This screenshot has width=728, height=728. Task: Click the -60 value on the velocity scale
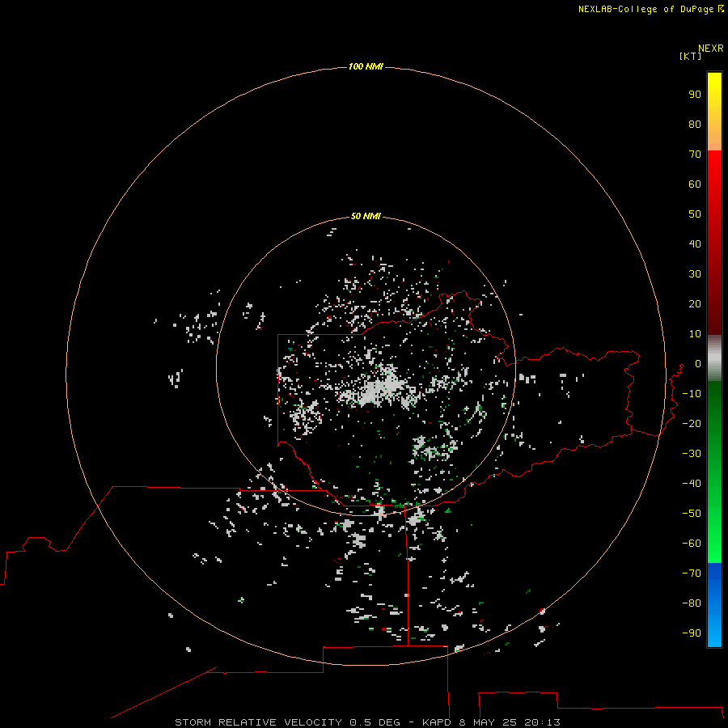692,544
